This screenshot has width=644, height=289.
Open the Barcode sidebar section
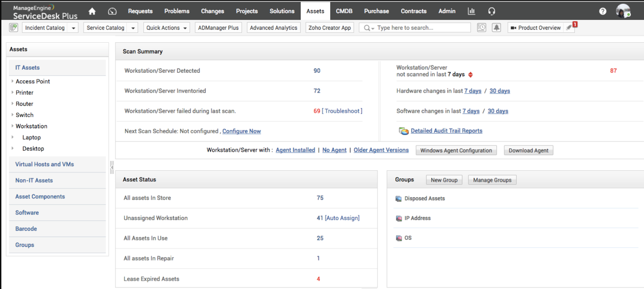pos(58,229)
